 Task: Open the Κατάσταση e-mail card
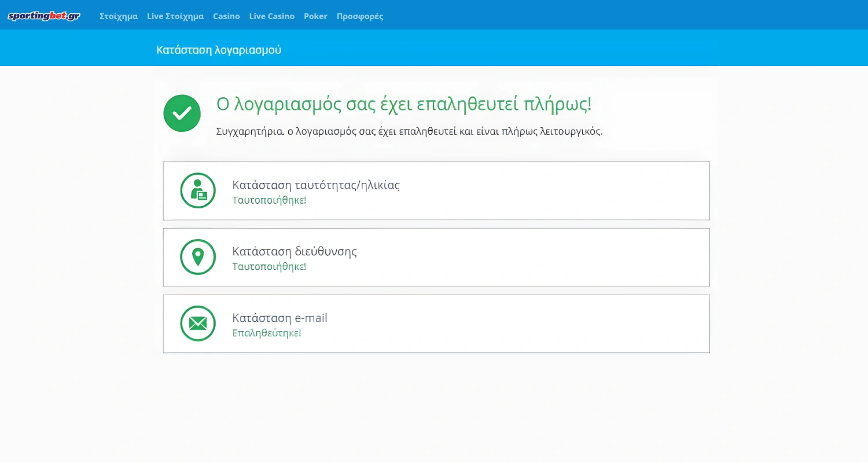coord(436,323)
